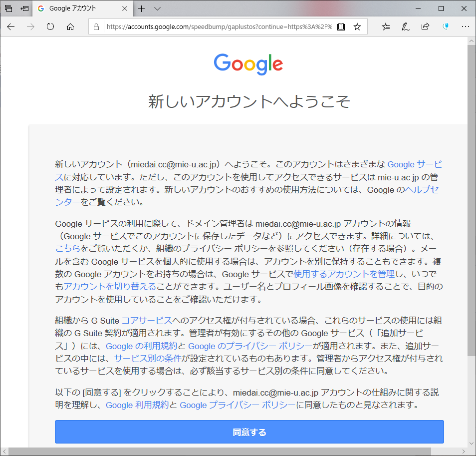The width and height of the screenshot is (476, 456).
Task: Open Google プライバシー ポリシー link near bottom
Action: click(x=238, y=405)
